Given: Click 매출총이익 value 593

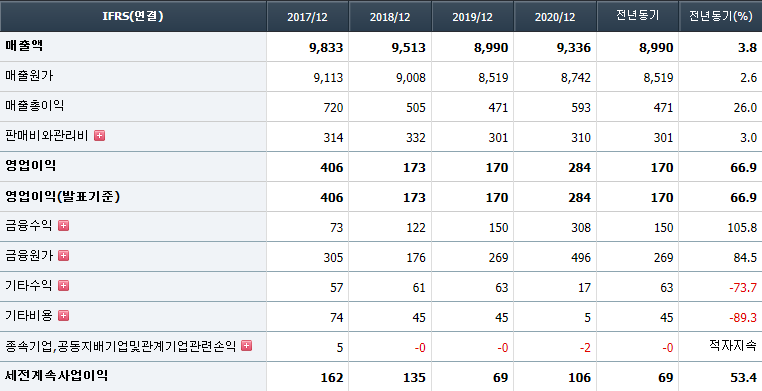Looking at the screenshot, I should tap(581, 108).
